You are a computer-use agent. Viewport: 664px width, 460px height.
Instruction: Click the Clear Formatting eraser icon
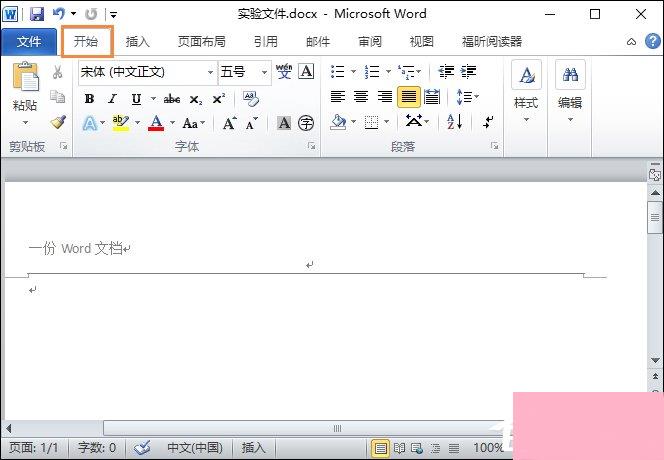point(251,98)
